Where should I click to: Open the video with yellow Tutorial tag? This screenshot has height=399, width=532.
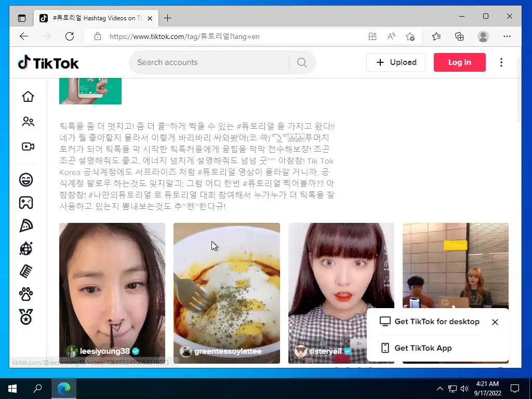tap(455, 265)
